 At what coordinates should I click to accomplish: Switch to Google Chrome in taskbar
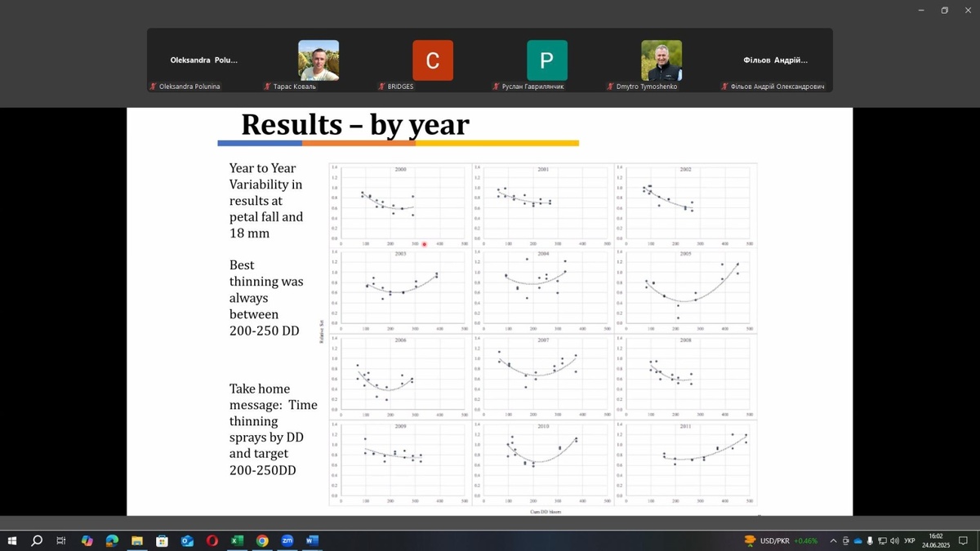coord(262,540)
